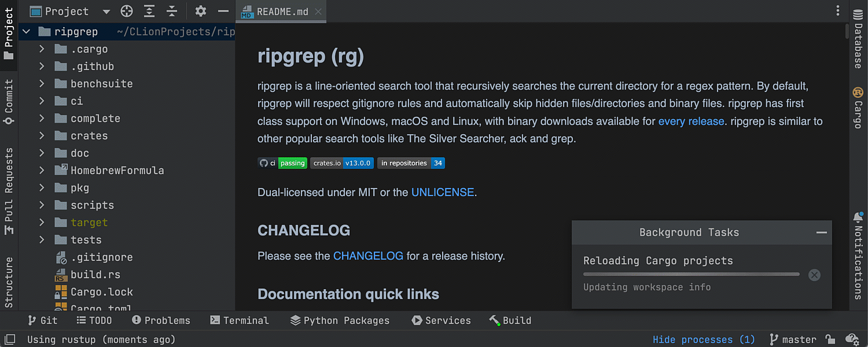Hide the Project panel with minus icon
This screenshot has height=347, width=868.
pyautogui.click(x=223, y=11)
